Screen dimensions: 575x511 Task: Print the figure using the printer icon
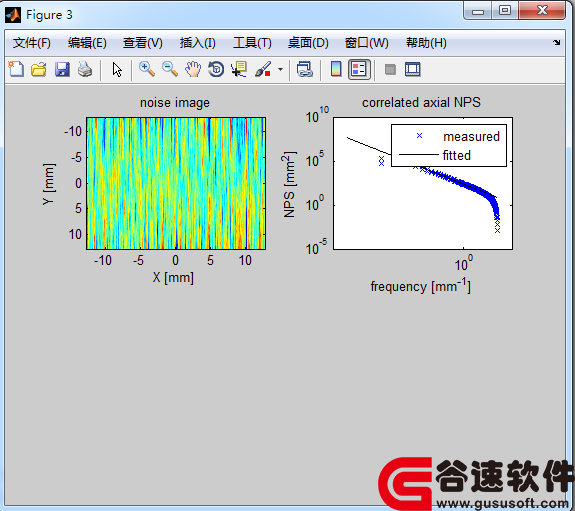[x=85, y=69]
